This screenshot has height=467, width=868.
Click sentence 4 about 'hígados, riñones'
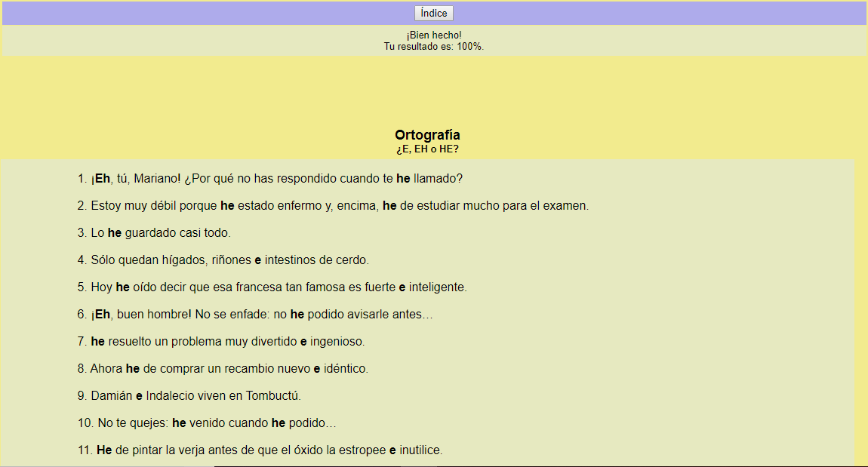coord(223,260)
